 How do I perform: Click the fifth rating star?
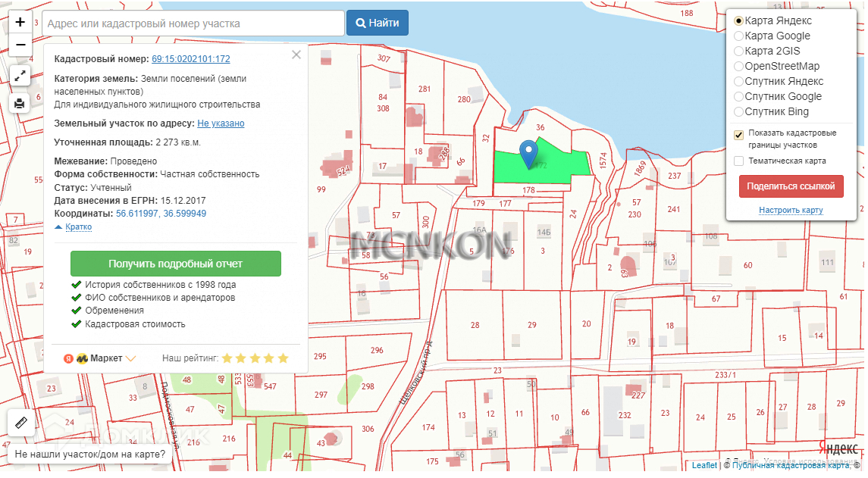[x=283, y=358]
